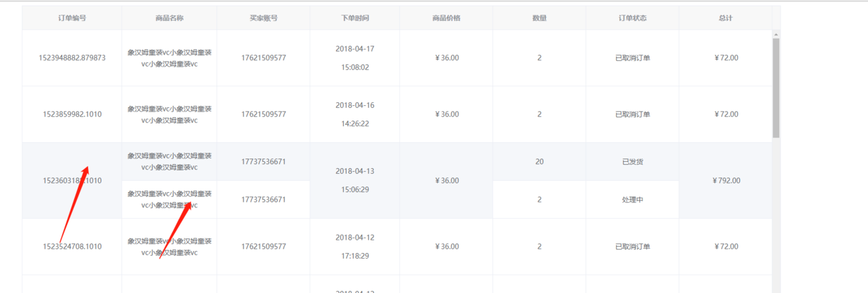This screenshot has height=293, width=868.
Task: Click the quantity 20 cell
Action: click(x=539, y=162)
